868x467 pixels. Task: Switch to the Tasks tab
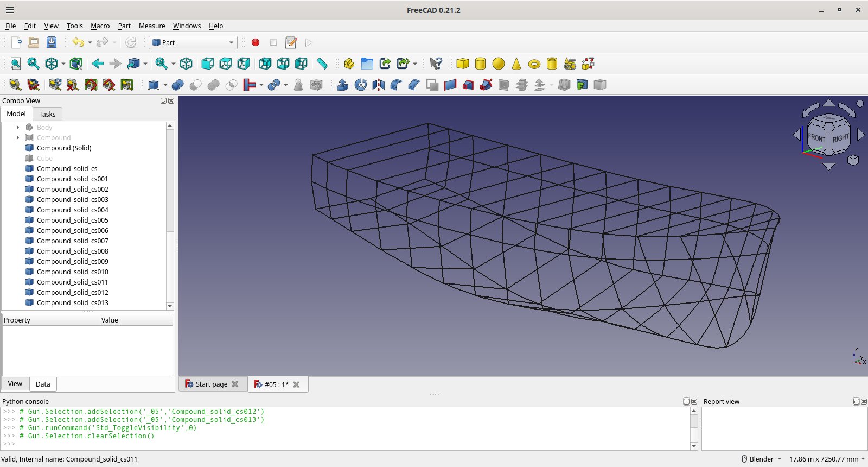(47, 114)
